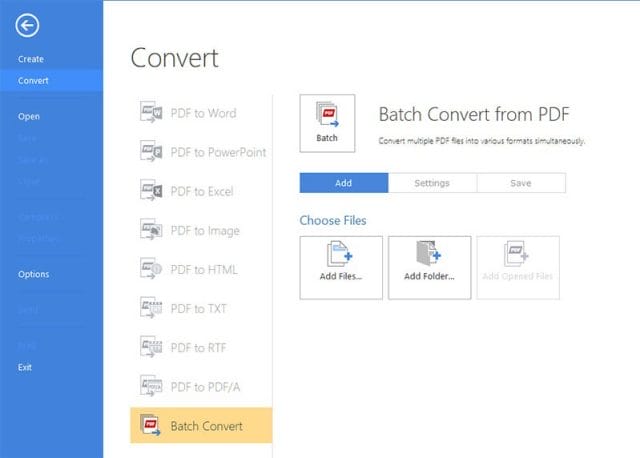Click the back arrow icon

click(27, 25)
